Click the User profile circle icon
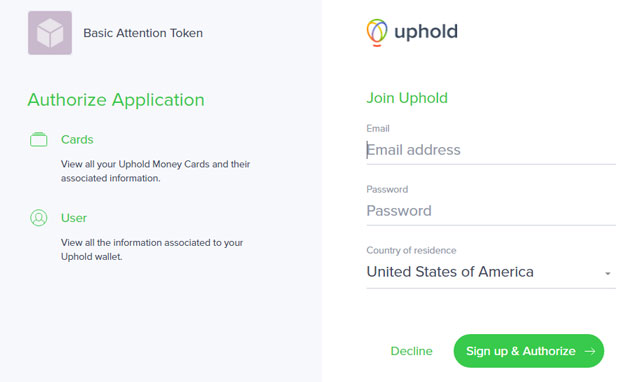 39,218
